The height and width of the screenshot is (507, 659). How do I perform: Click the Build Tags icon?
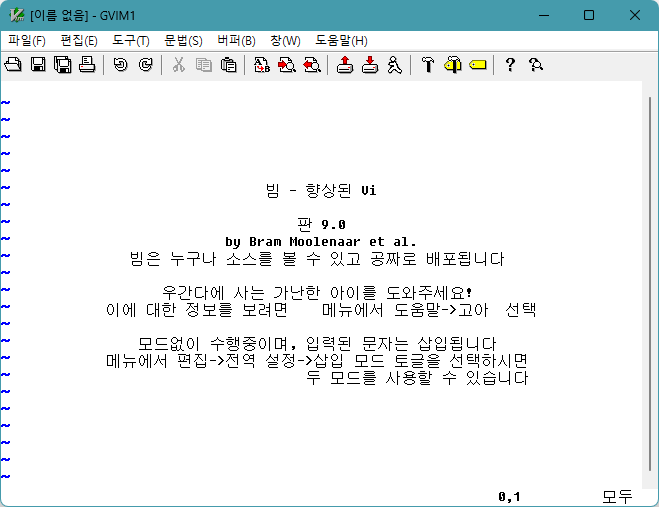click(452, 65)
